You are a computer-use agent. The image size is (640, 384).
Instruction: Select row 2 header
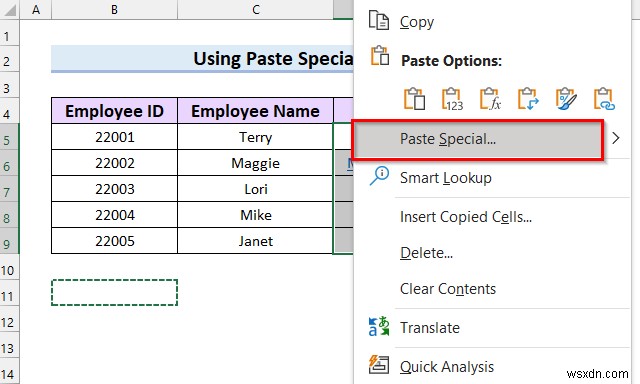(x=9, y=59)
